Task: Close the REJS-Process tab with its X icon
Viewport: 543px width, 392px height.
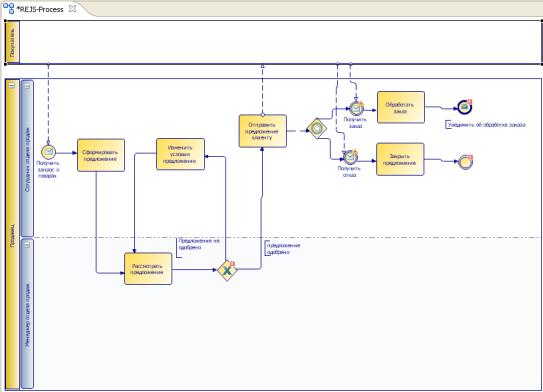Action: (72, 9)
